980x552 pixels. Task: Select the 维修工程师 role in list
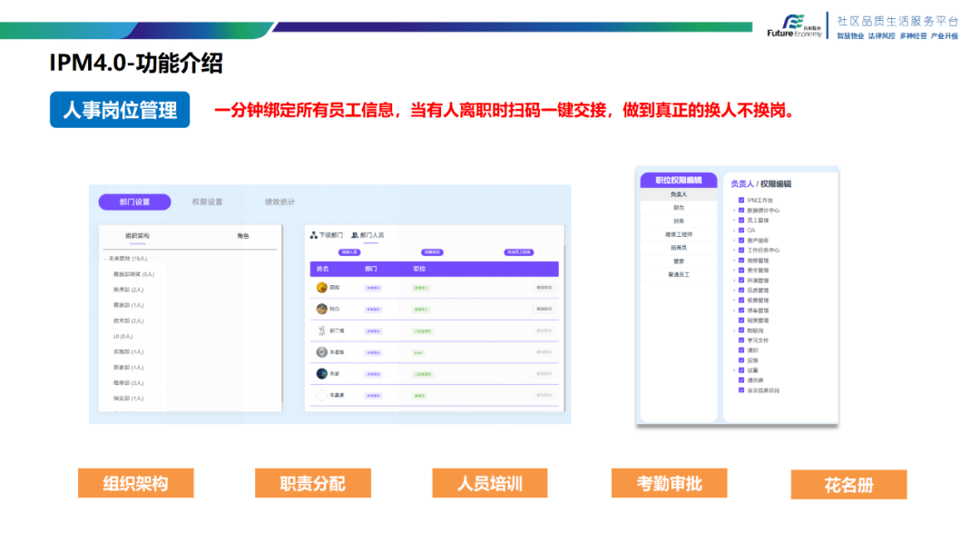[x=679, y=234]
